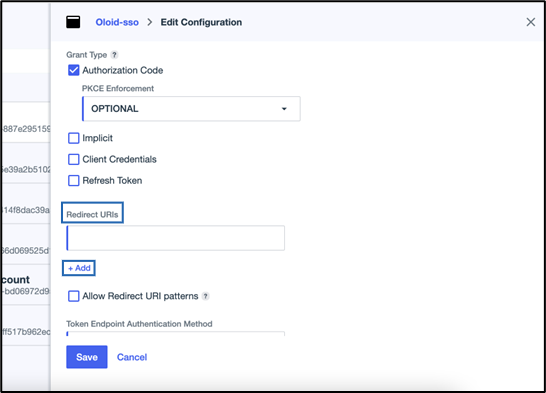The height and width of the screenshot is (393, 546).
Task: Open the Grant Type help icon
Action: click(x=114, y=55)
